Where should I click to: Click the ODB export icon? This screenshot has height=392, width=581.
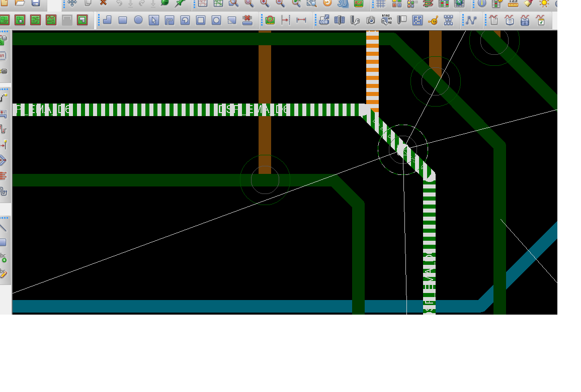coord(324,20)
